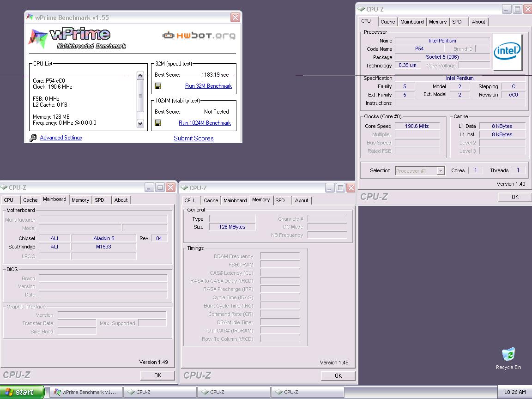The height and width of the screenshot is (399, 532).
Task: Close the Mainboard CPU-Z window
Action: point(171,187)
